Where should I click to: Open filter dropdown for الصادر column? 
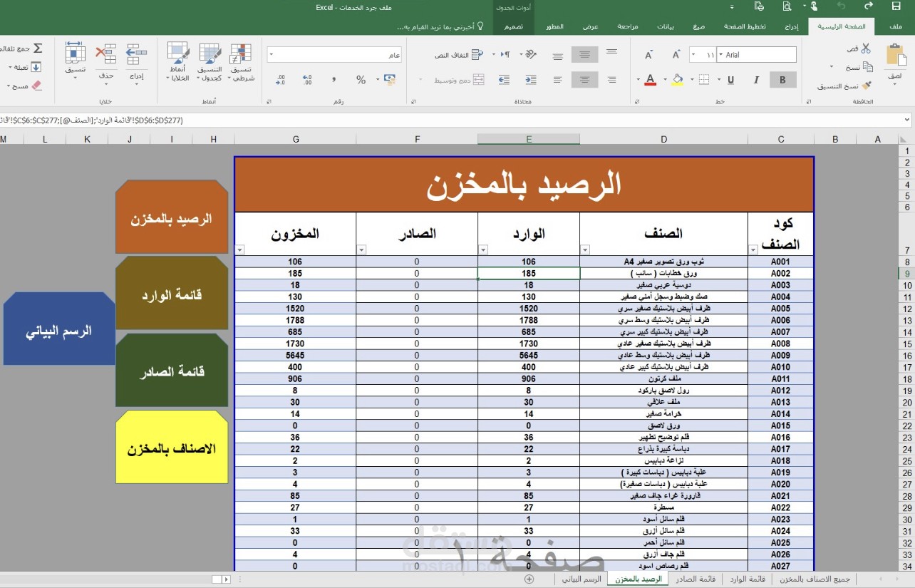point(361,249)
